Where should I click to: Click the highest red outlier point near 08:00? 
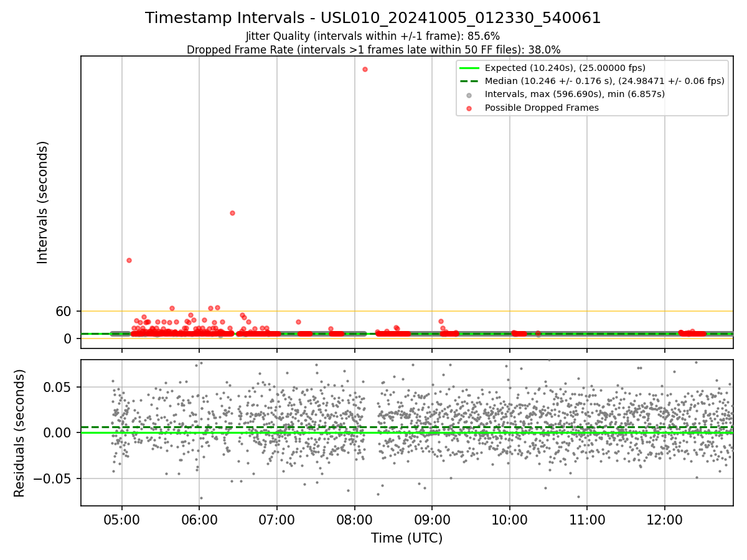tap(365, 69)
